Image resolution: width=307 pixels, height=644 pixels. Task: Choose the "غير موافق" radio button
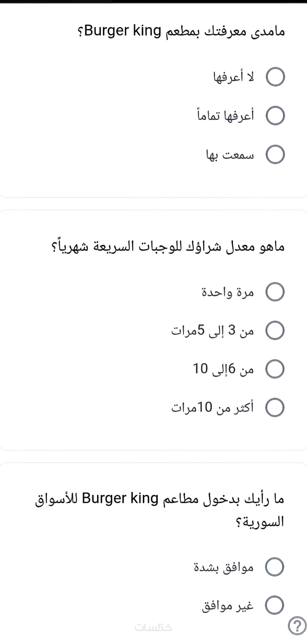[275, 605]
